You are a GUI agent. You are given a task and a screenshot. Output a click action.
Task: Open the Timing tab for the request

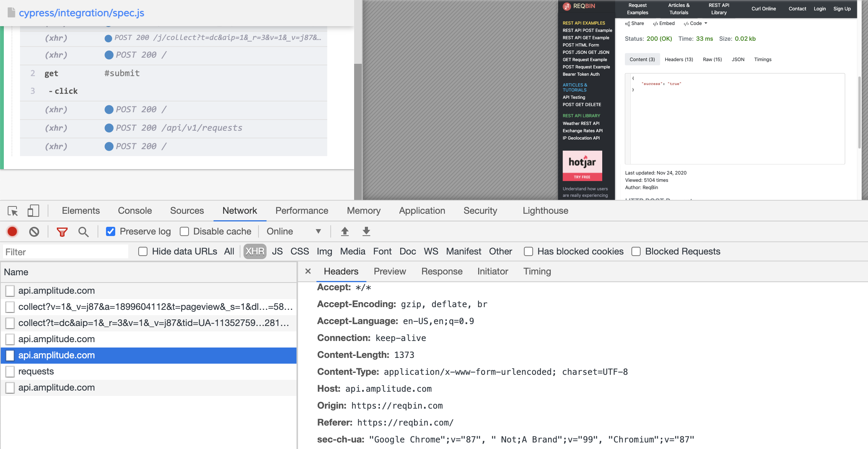(x=537, y=271)
